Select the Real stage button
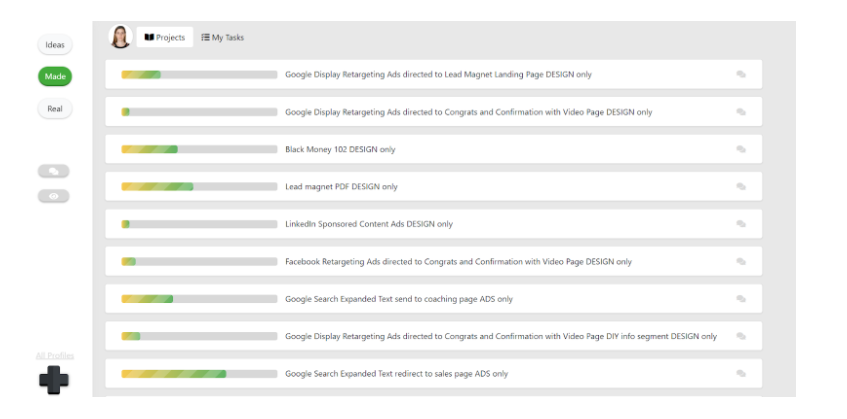 pyautogui.click(x=55, y=109)
